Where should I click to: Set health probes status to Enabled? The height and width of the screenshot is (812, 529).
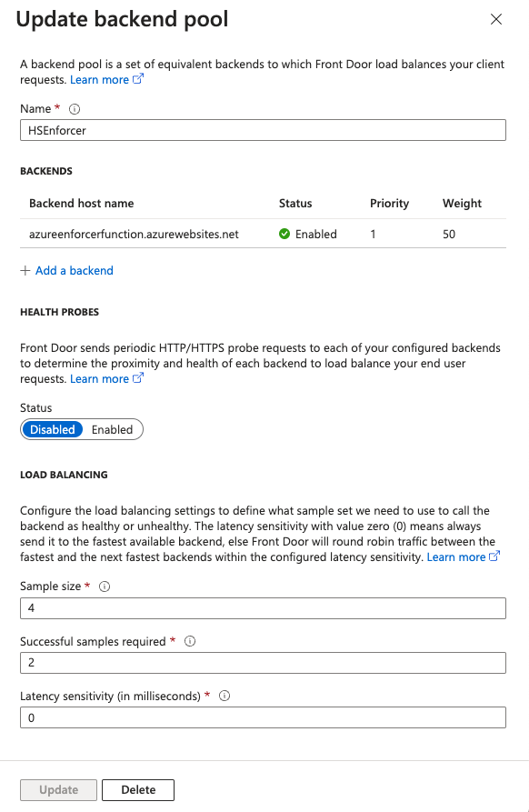(x=112, y=430)
